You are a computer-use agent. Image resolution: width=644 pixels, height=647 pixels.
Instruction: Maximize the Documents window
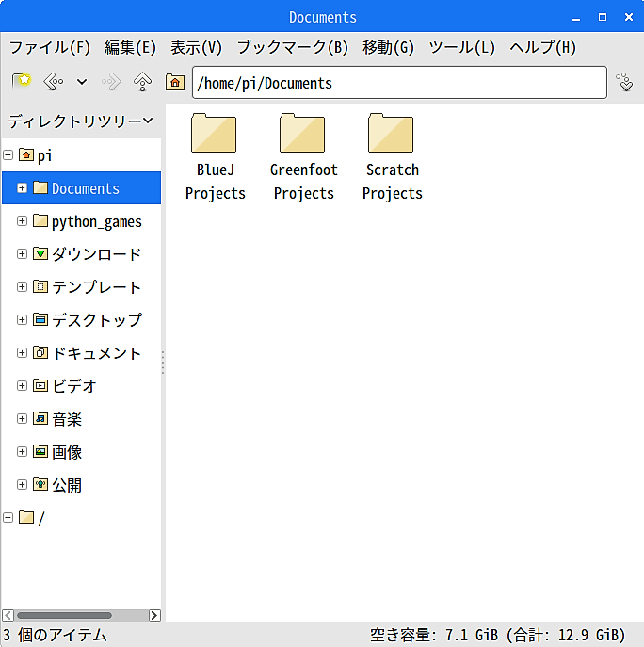click(x=603, y=17)
